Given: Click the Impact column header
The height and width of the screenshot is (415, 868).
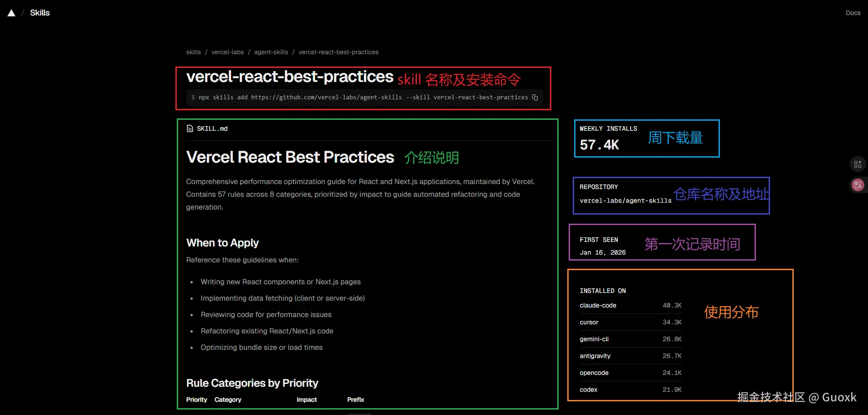Looking at the screenshot, I should point(307,400).
